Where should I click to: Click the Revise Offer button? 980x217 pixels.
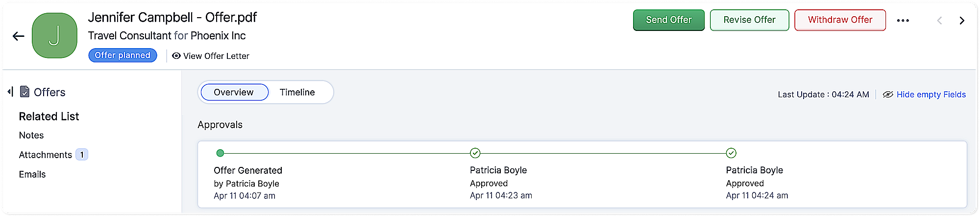point(749,20)
